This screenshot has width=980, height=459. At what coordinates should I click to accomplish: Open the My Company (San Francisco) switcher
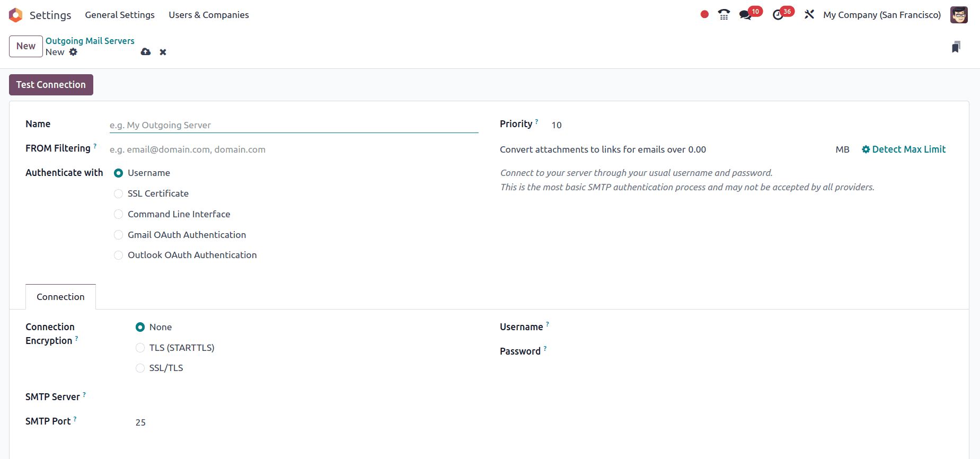(x=882, y=15)
